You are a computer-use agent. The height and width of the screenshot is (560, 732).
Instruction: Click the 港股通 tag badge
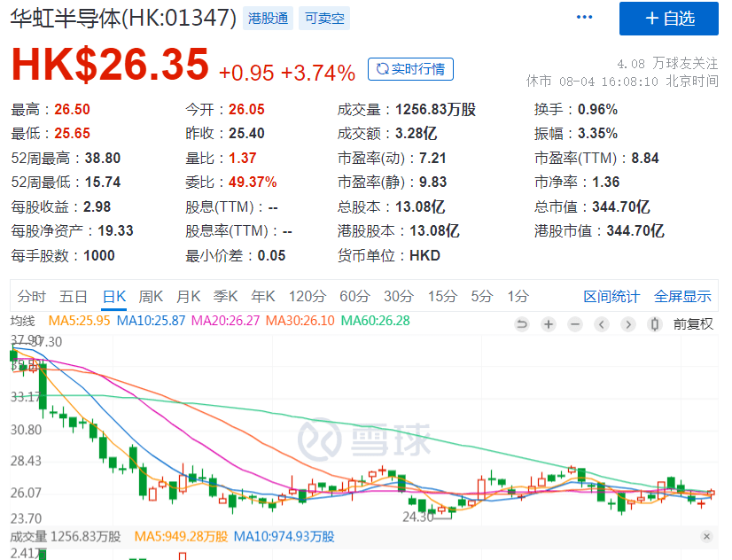pyautogui.click(x=268, y=19)
